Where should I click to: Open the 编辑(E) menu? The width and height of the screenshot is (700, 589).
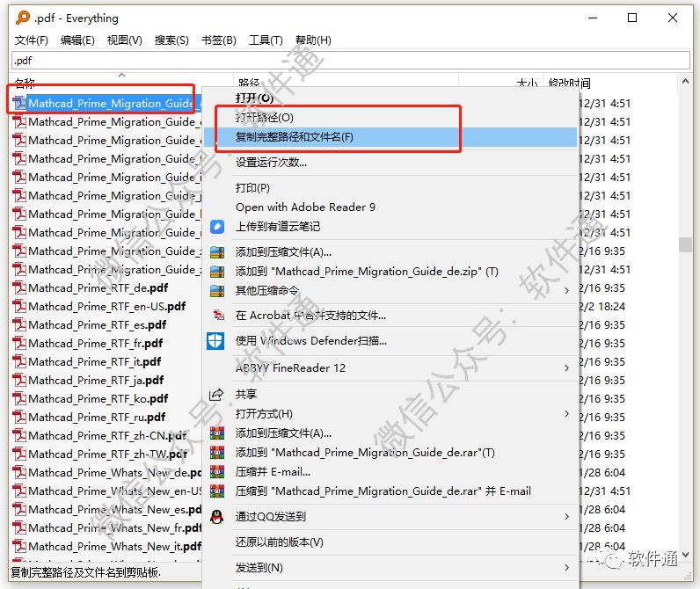[77, 40]
